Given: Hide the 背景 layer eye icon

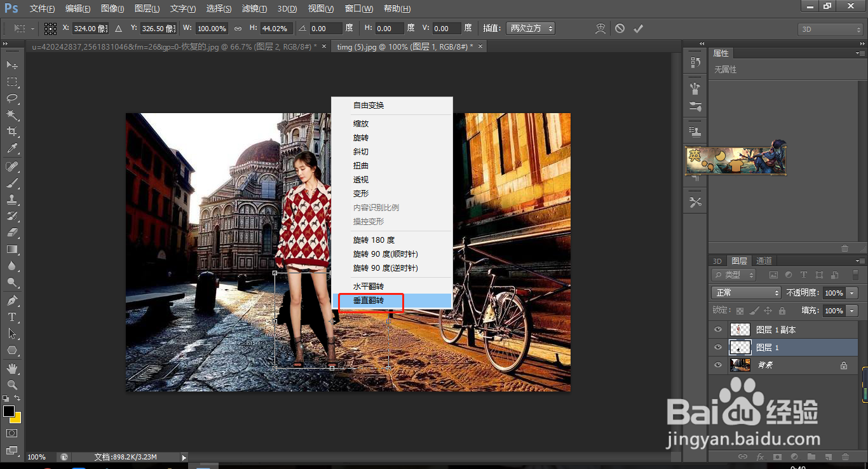Looking at the screenshot, I should [x=718, y=365].
